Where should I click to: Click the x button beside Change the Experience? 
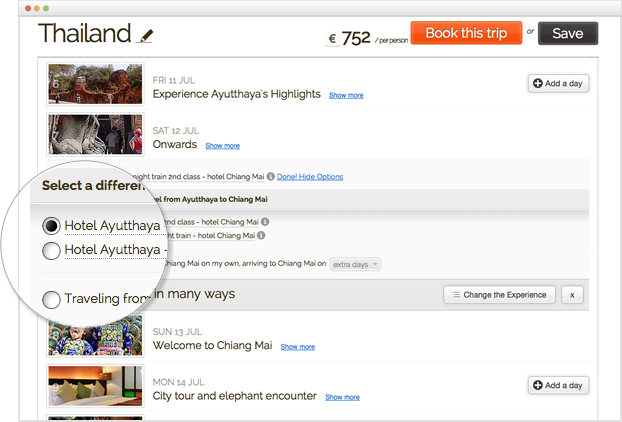[572, 294]
